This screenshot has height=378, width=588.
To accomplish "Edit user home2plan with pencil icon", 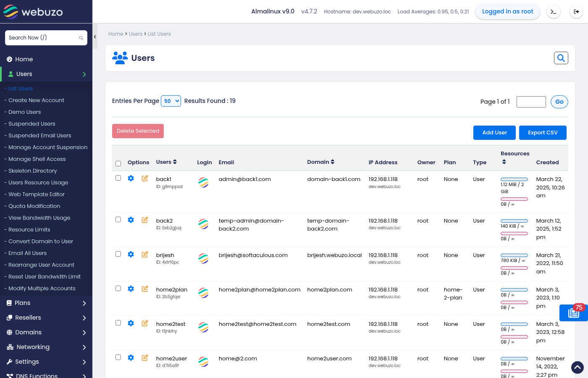I will [145, 289].
